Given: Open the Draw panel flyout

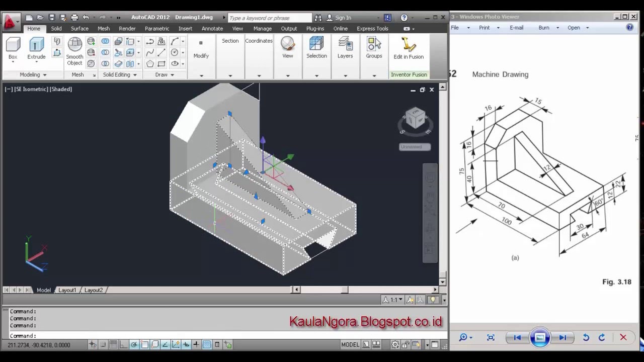Looking at the screenshot, I should tap(173, 74).
